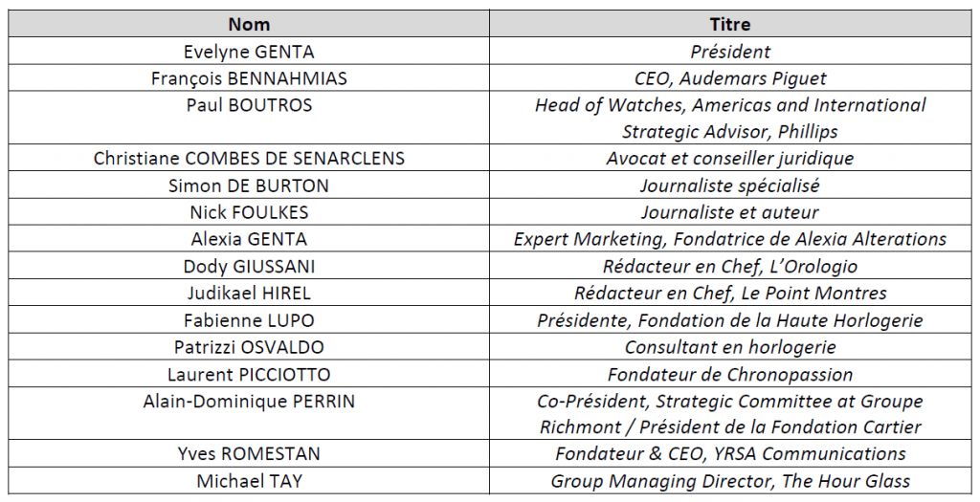Select the François BENNAHMIAS cell
The image size is (980, 502).
(x=249, y=78)
